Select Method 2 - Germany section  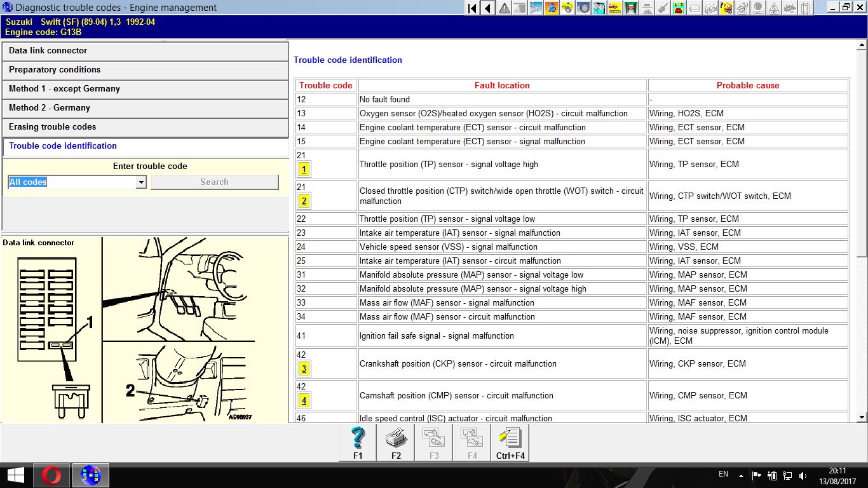click(145, 108)
